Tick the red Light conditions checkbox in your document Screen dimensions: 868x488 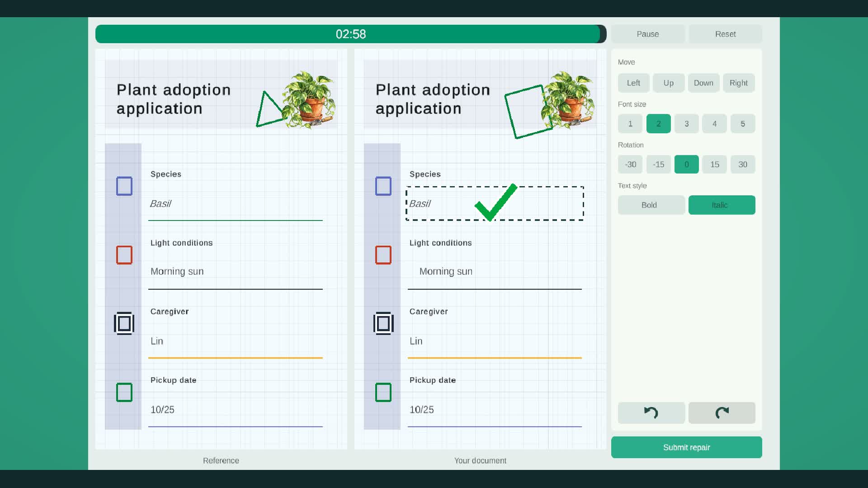click(383, 255)
